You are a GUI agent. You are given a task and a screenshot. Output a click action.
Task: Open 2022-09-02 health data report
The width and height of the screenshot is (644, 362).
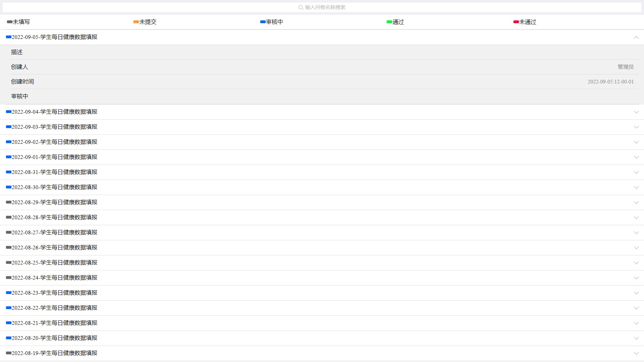point(54,142)
